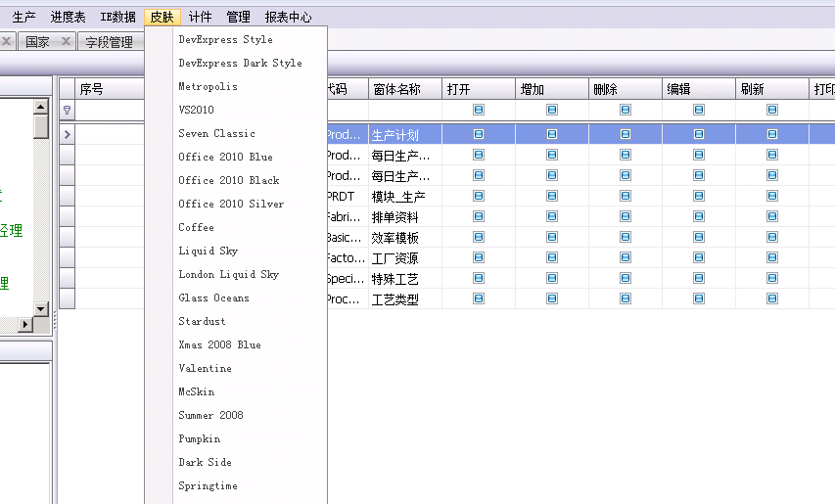Select the 特殊工艺 cell
The height and width of the screenshot is (504, 835).
click(x=404, y=278)
